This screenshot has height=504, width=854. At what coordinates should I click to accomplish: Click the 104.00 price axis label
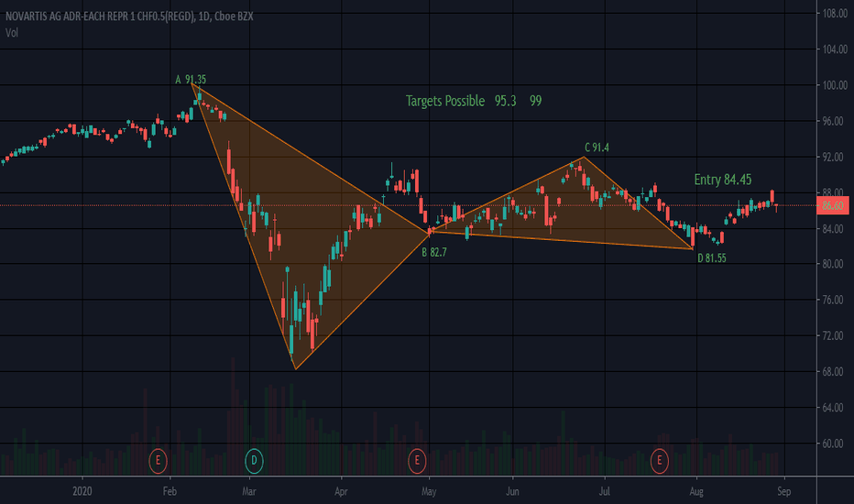pyautogui.click(x=835, y=49)
